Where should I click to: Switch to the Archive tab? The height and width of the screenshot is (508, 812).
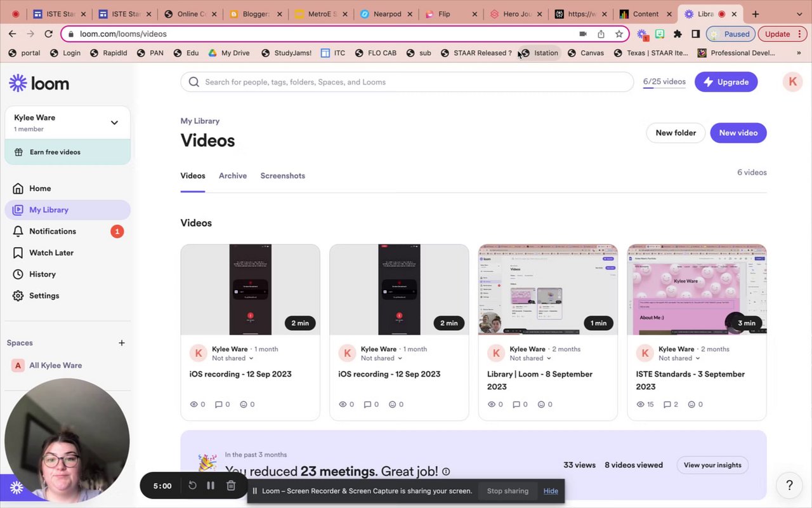click(x=233, y=176)
